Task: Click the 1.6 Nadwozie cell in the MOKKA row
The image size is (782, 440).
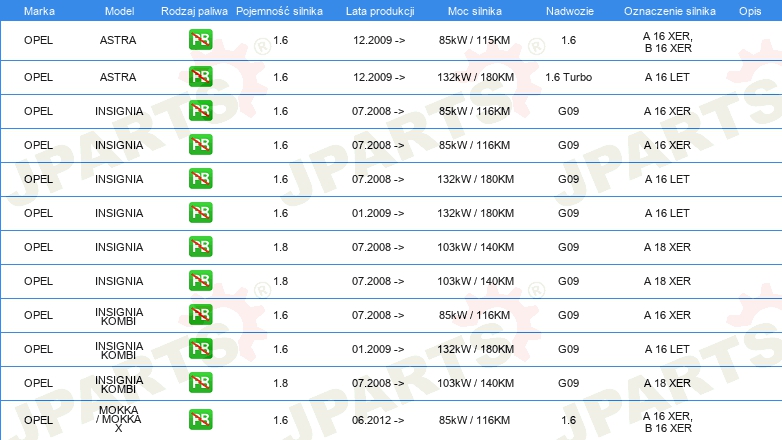Action: pos(569,420)
